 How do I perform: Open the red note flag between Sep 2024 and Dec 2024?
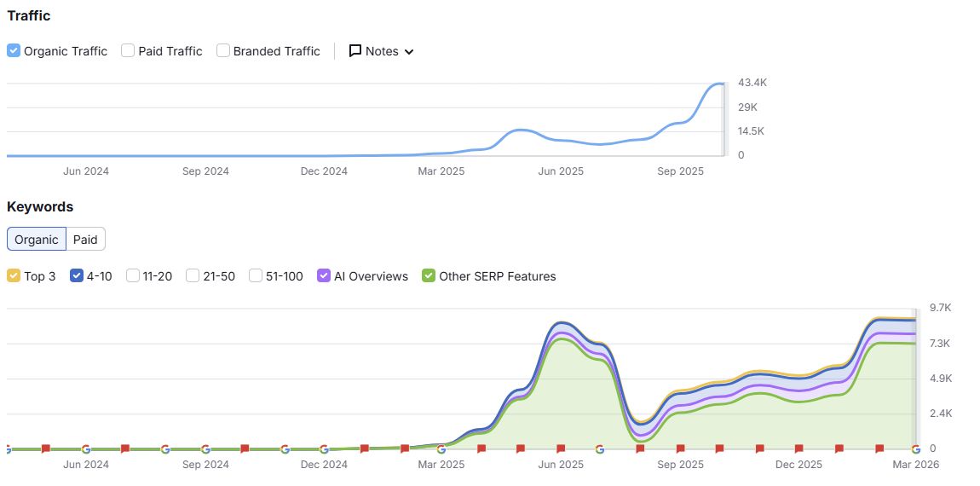tap(245, 448)
